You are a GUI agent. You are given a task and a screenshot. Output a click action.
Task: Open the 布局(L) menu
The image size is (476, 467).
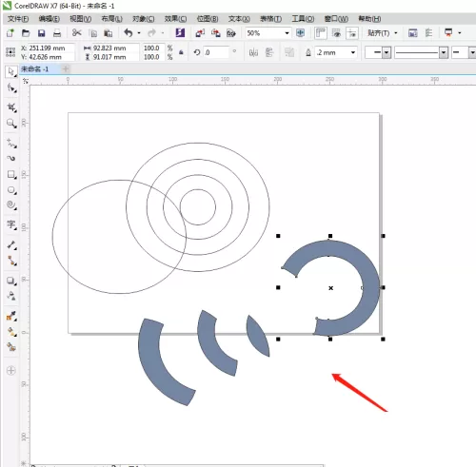click(111, 19)
